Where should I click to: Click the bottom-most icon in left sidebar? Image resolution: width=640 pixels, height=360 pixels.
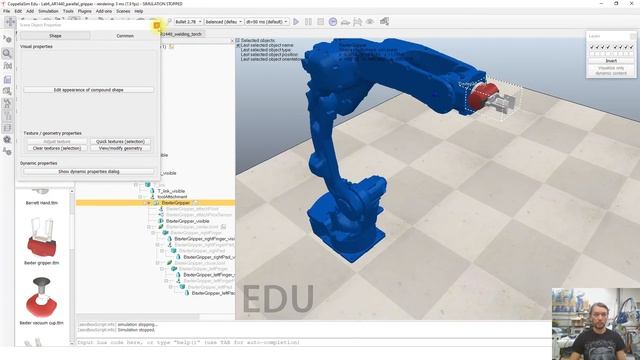(x=7, y=152)
